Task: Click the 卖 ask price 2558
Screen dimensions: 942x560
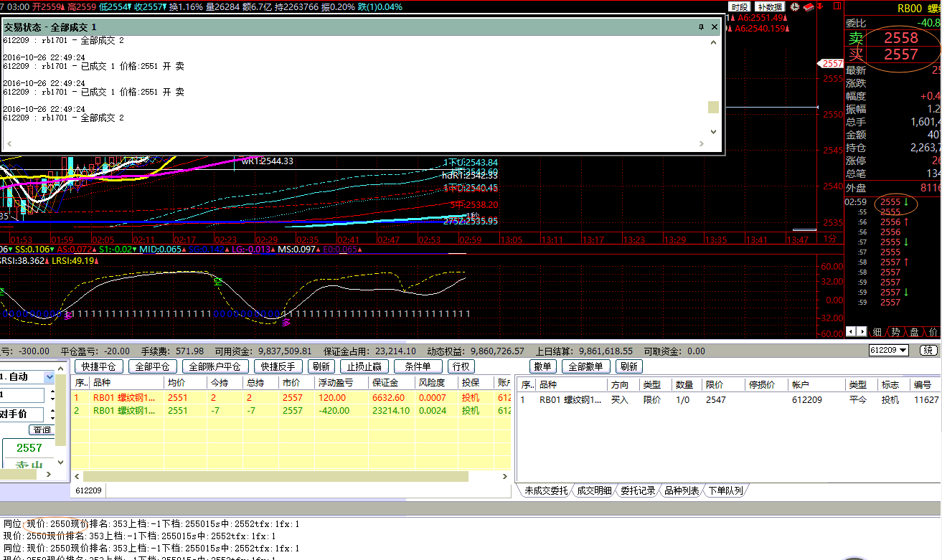Action: pyautogui.click(x=900, y=38)
